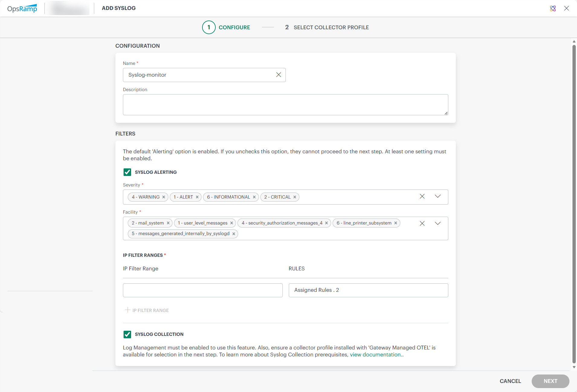Uncheck the Syslog Alerting checkbox

pos(127,172)
